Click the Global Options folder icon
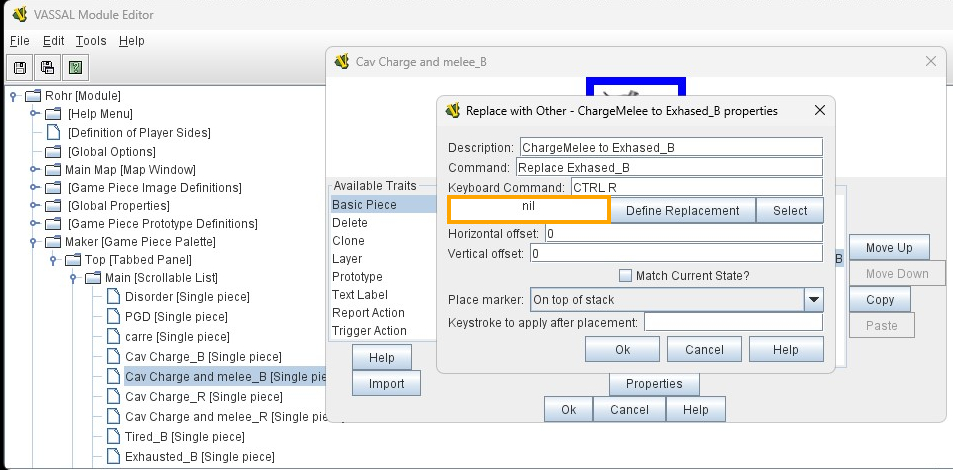The height and width of the screenshot is (470, 953). (53, 151)
